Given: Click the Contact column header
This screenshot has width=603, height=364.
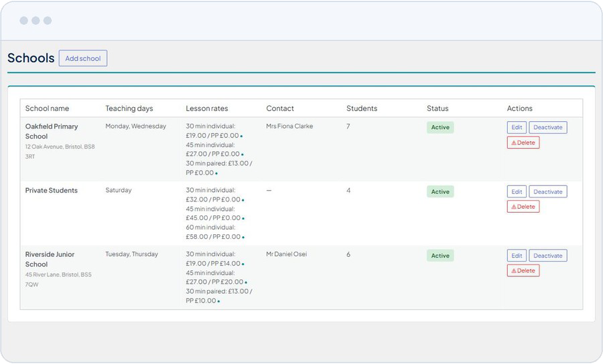Looking at the screenshot, I should [x=280, y=108].
